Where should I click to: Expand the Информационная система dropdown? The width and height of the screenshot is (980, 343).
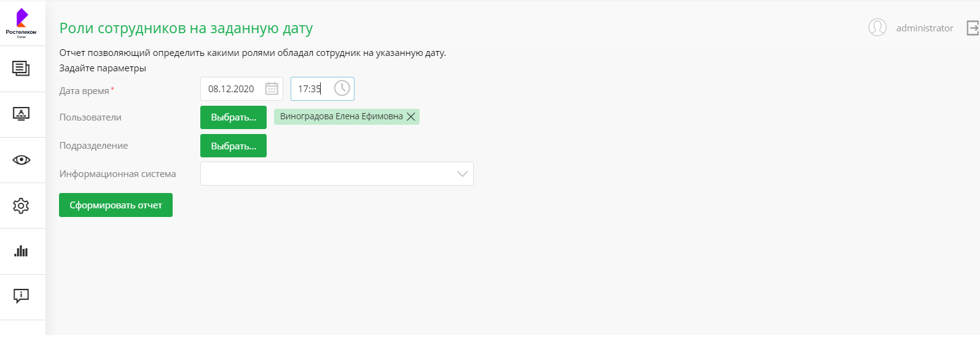[462, 174]
